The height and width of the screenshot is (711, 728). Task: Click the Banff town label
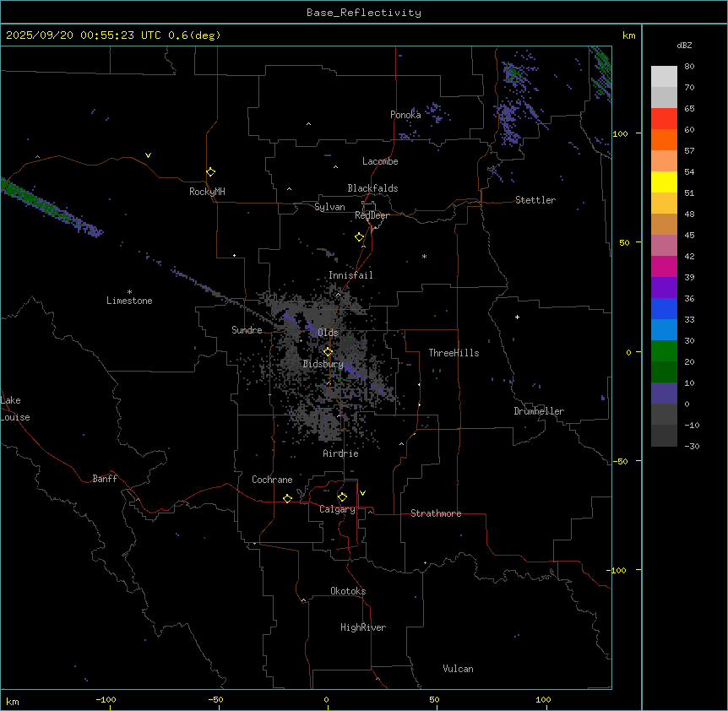point(105,479)
